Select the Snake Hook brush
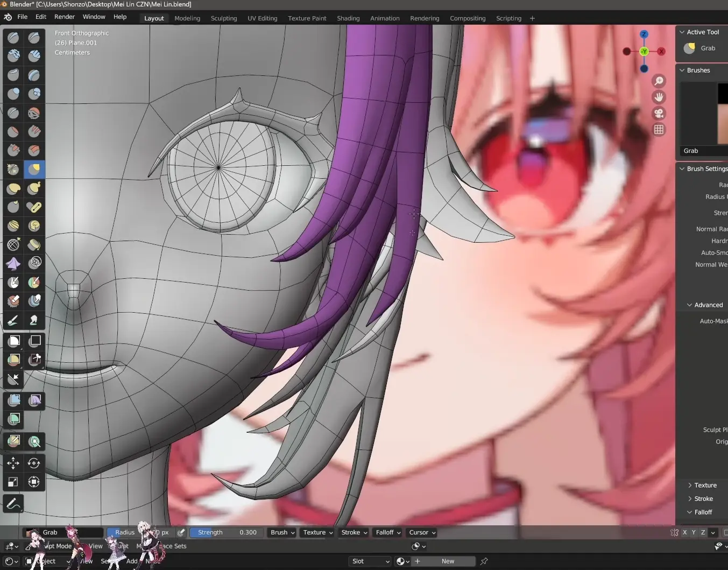 [34, 188]
